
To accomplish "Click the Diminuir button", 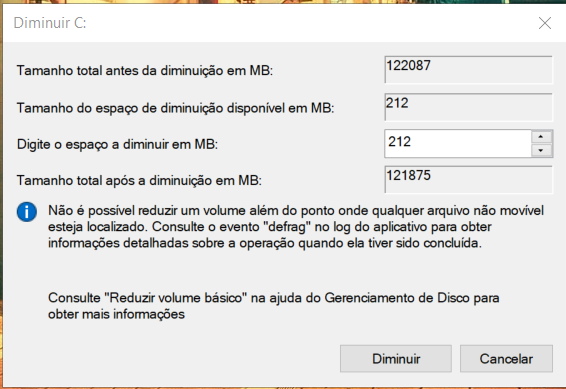I will click(x=396, y=359).
